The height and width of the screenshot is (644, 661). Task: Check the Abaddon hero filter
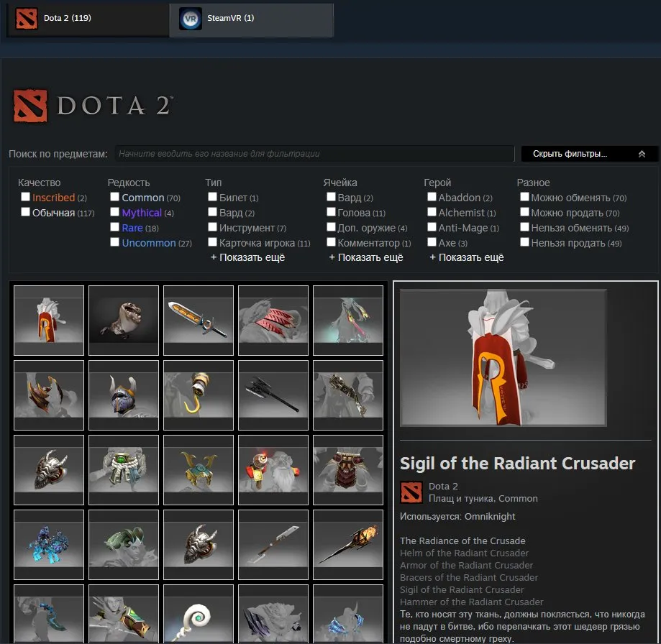pyautogui.click(x=432, y=197)
